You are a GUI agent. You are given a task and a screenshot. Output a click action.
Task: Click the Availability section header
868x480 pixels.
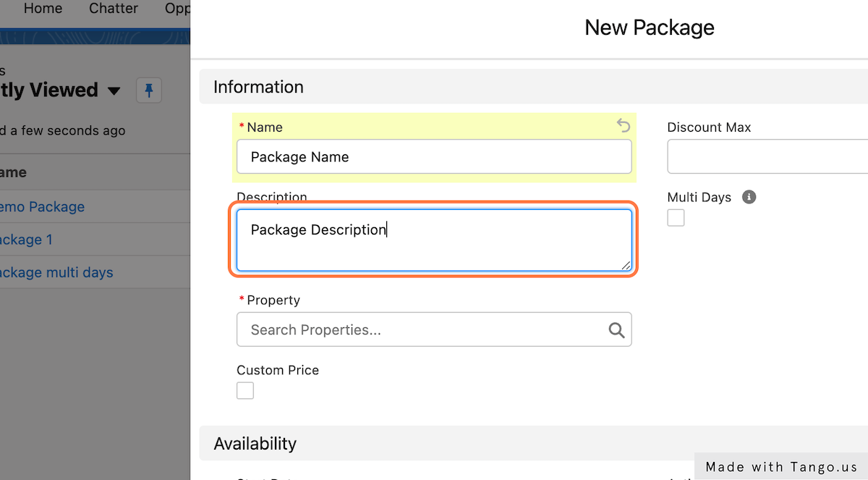point(255,443)
